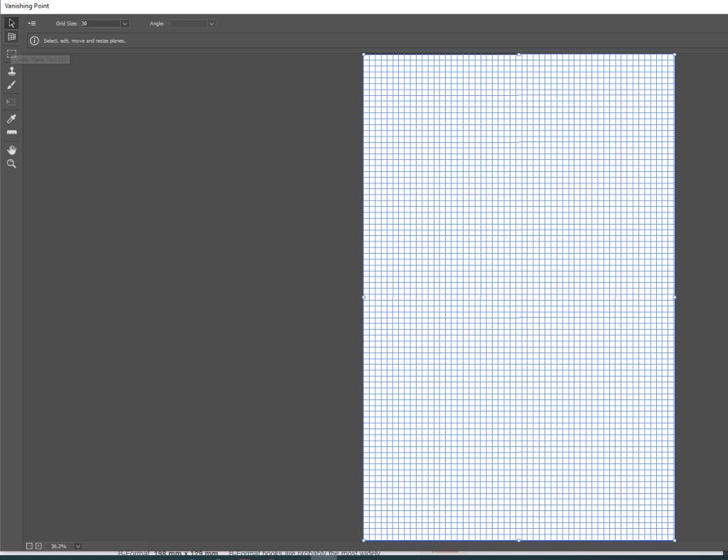Click the left-middle edge handle of plane
The image size is (728, 560).
(x=363, y=297)
